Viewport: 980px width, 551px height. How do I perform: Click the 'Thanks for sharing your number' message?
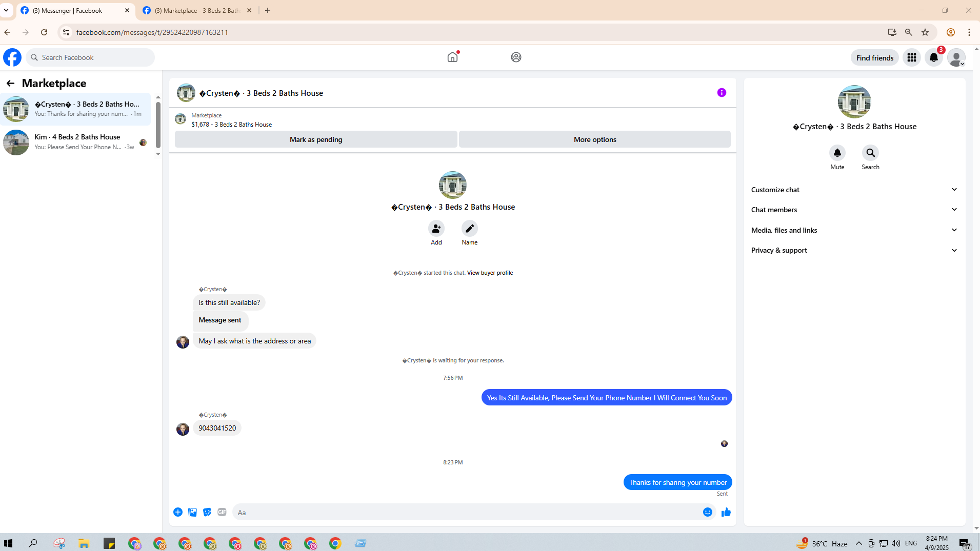[677, 482]
